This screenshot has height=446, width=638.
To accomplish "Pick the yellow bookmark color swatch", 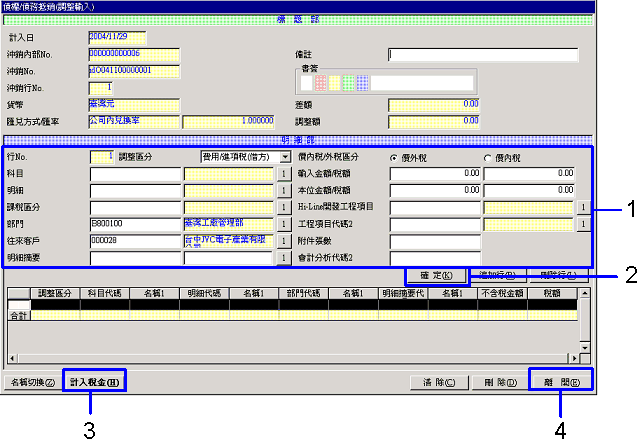I will pyautogui.click(x=334, y=83).
